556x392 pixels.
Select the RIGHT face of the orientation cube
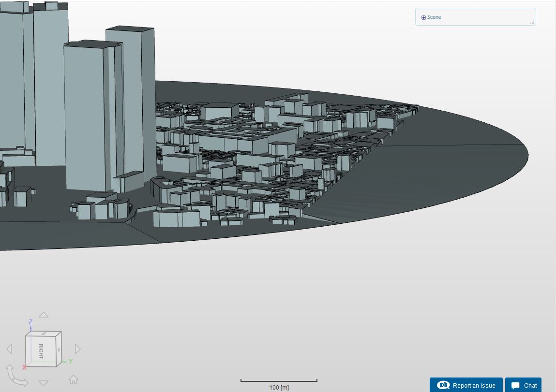point(41,351)
